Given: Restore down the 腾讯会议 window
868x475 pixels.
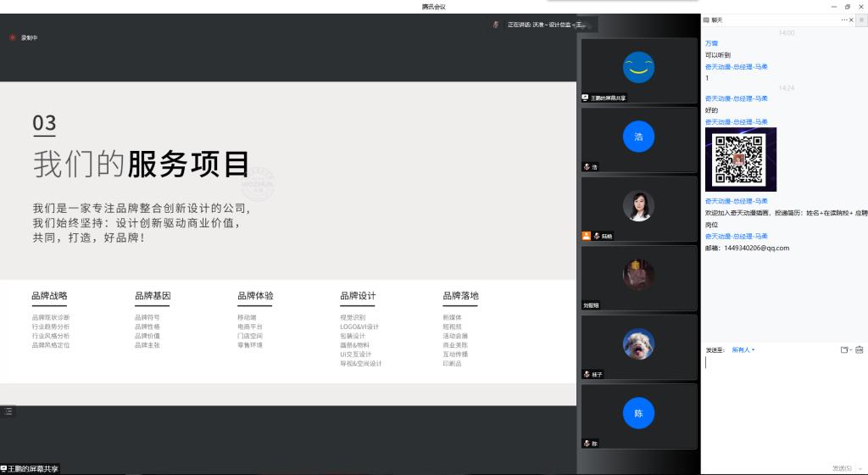Looking at the screenshot, I should click(848, 7).
